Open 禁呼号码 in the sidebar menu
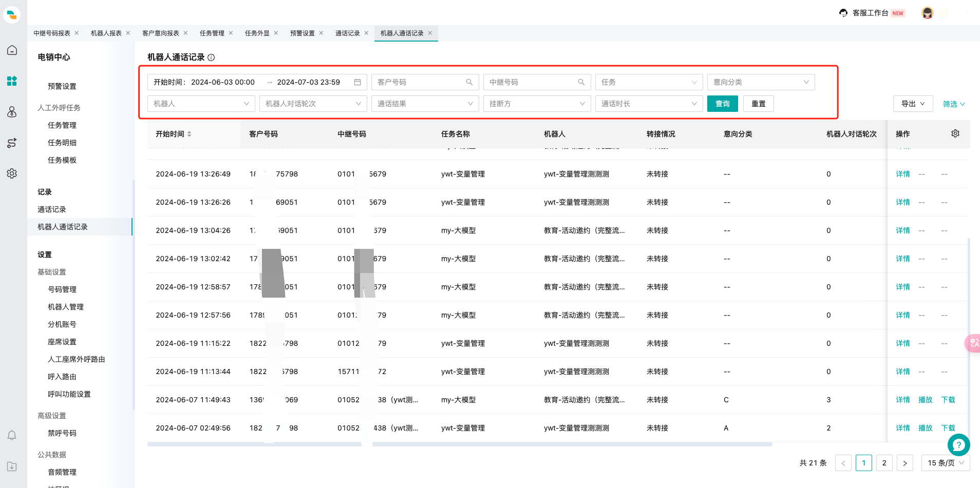Screen dimensions: 980x488 [62, 433]
